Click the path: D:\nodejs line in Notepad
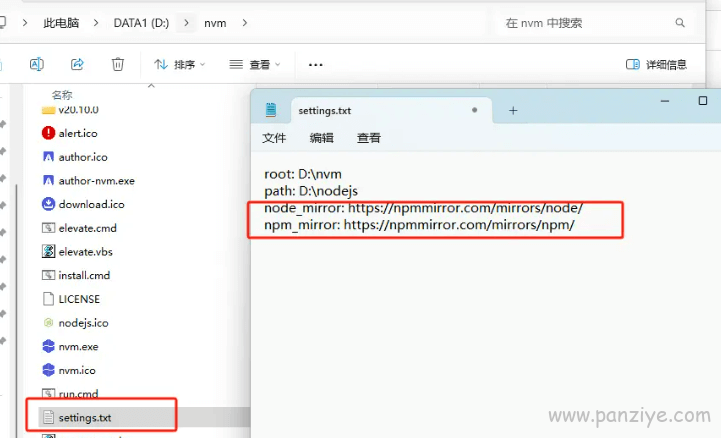Image resolution: width=721 pixels, height=438 pixels. point(311,191)
